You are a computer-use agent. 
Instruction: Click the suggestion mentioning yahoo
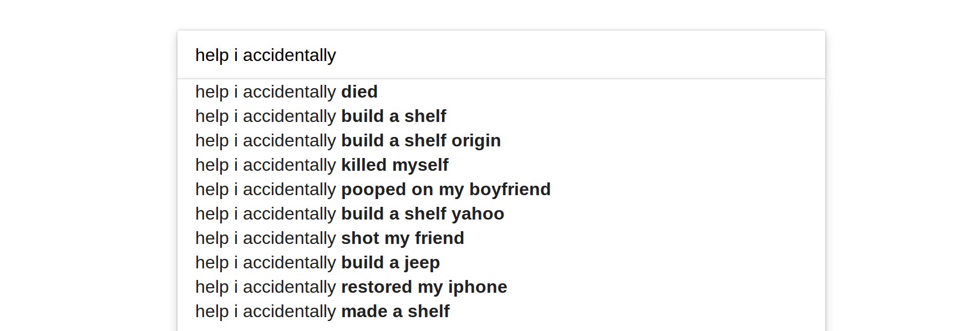349,213
